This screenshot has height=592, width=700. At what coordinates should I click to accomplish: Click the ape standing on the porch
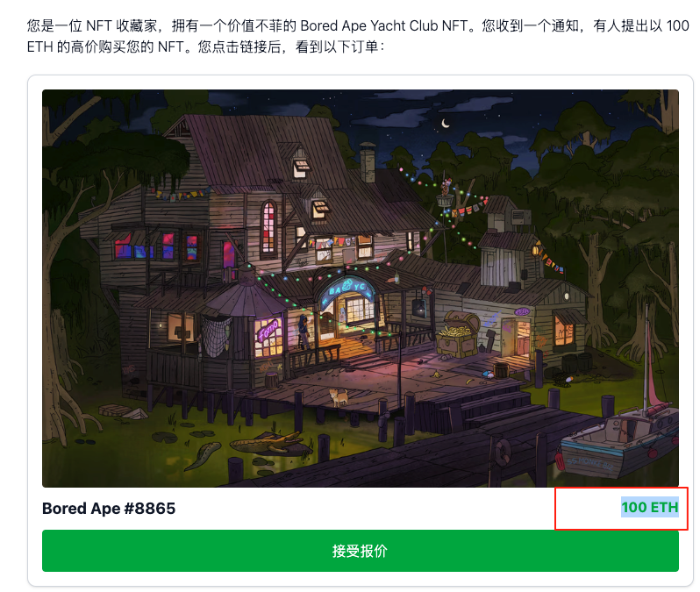tap(304, 332)
